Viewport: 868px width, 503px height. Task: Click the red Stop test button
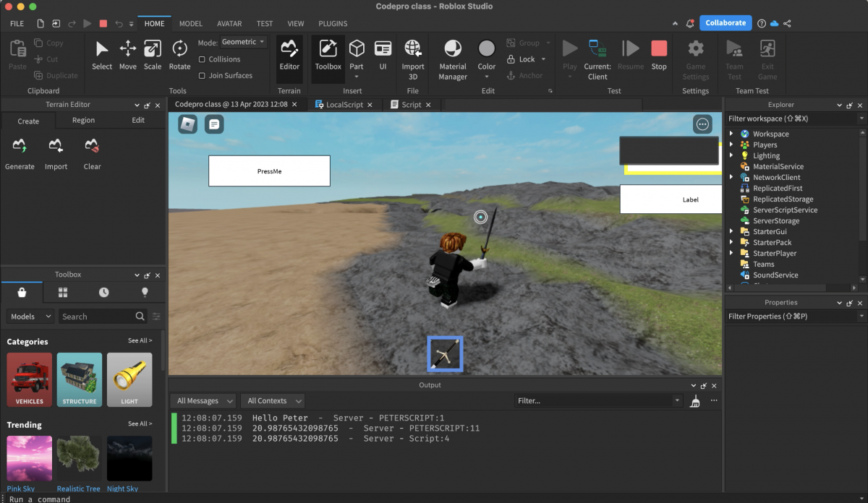tap(658, 55)
